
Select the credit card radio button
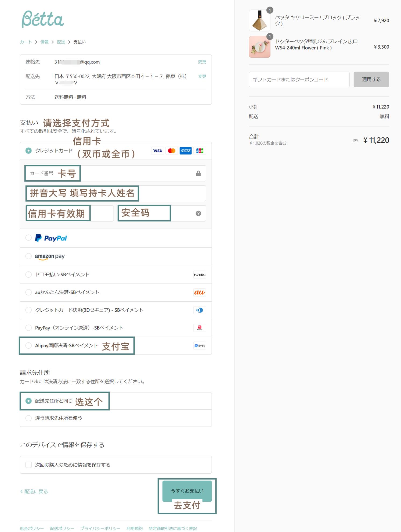(28, 151)
